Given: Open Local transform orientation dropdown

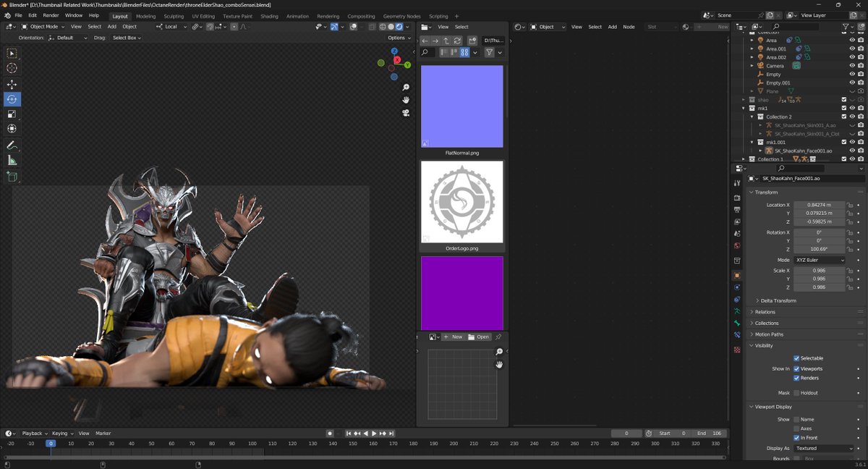Looking at the screenshot, I should 170,27.
